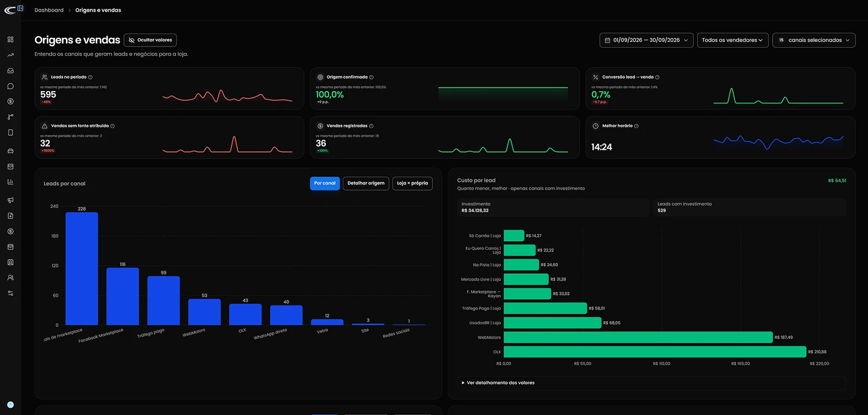Click the percent icon on Conversão card
868x415 pixels.
click(x=595, y=77)
